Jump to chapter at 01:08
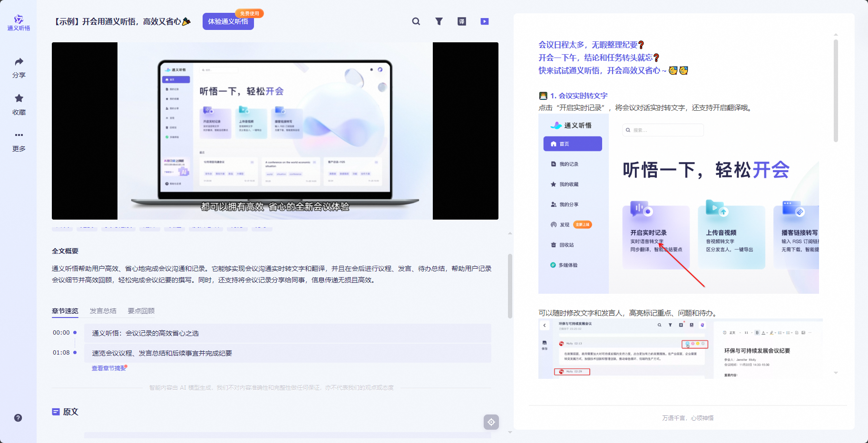This screenshot has width=868, height=443. click(61, 353)
